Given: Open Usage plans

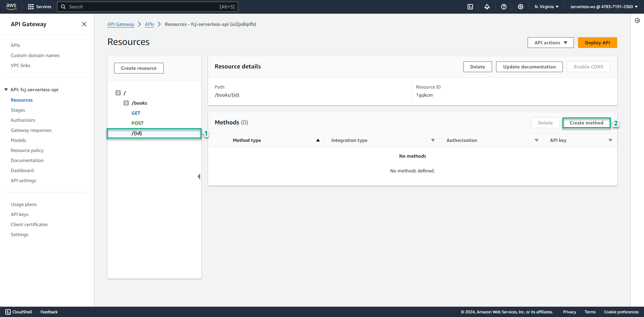Looking at the screenshot, I should coord(23,204).
